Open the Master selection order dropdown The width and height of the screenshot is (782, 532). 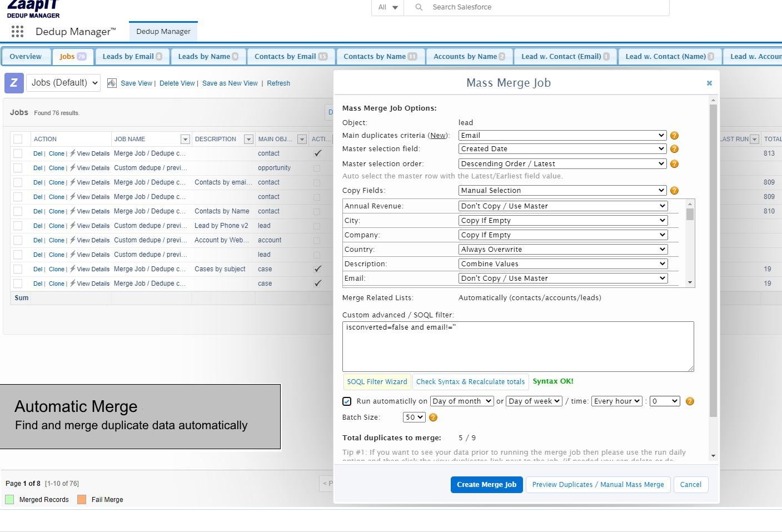[x=562, y=164]
